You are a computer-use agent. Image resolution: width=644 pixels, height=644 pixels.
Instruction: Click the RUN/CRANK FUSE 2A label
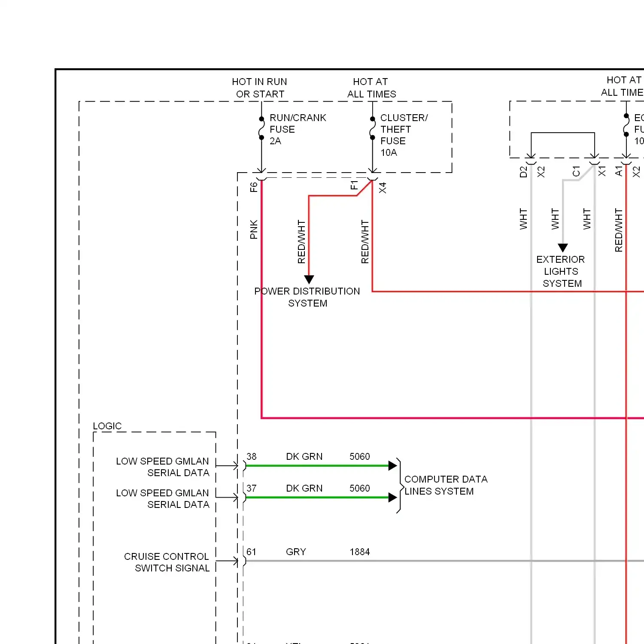point(298,129)
